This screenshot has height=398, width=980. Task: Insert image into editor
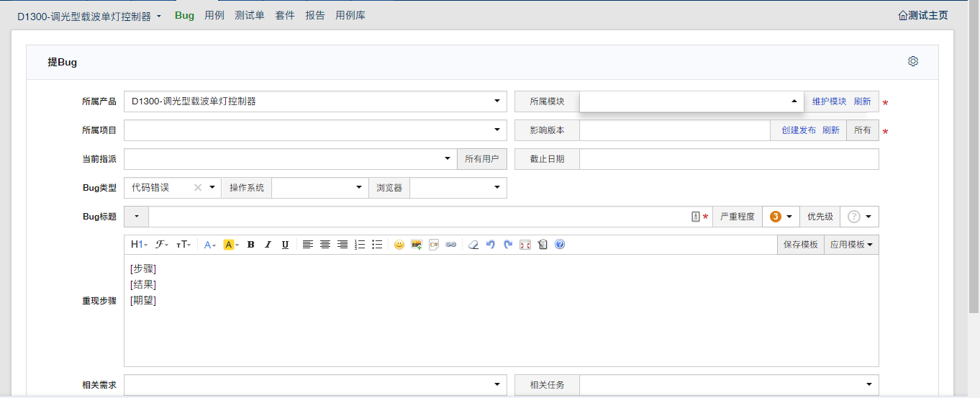tap(416, 245)
